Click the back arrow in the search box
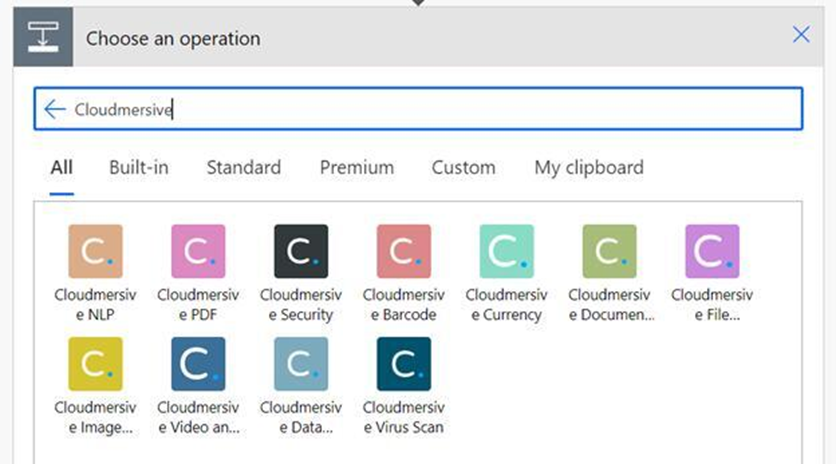836x464 pixels. click(x=54, y=109)
